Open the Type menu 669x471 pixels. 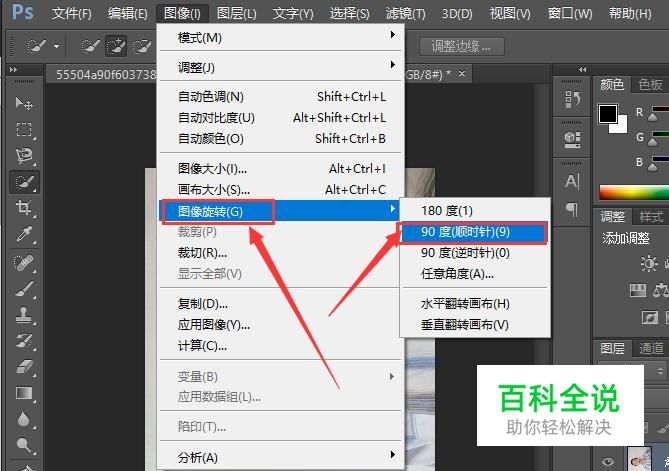coord(293,14)
